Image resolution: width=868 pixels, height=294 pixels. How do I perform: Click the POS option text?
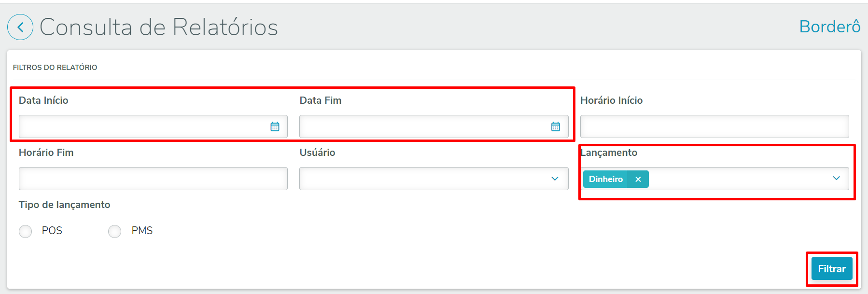point(52,231)
